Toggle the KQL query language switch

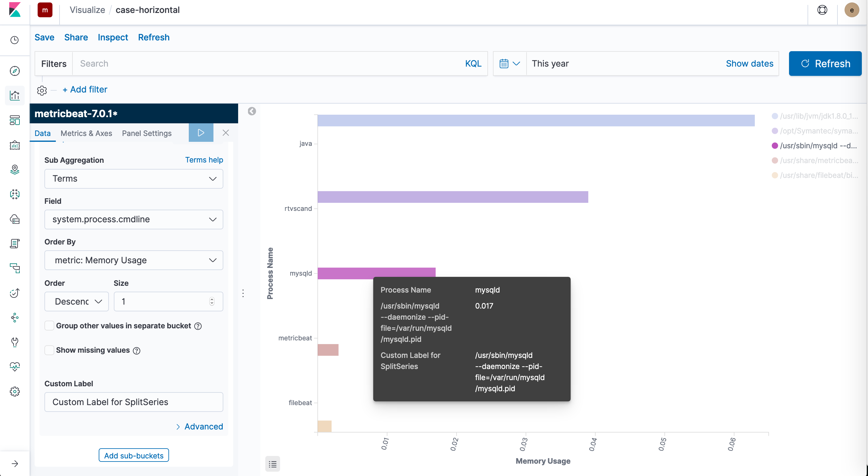click(473, 64)
